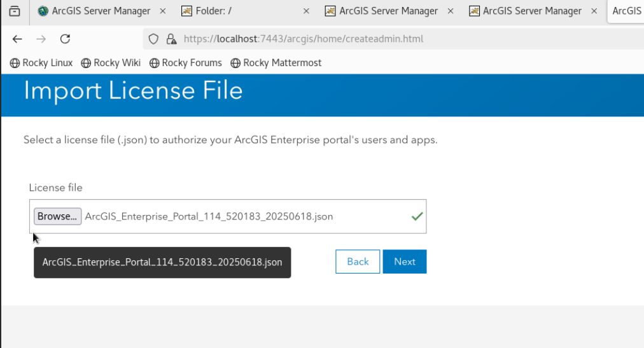
Task: Select the active ArcGIS tab at the far right
Action: 626,11
